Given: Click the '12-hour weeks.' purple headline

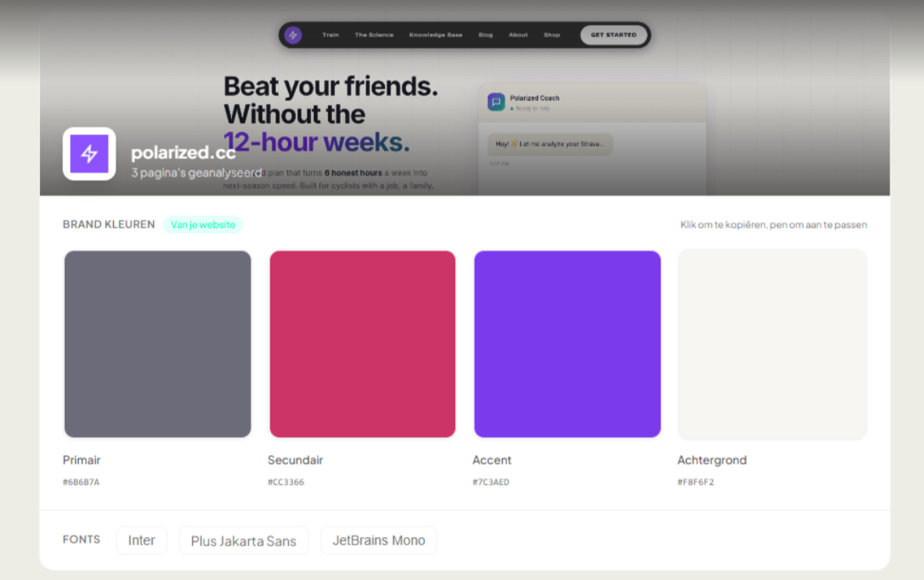Looking at the screenshot, I should [316, 141].
